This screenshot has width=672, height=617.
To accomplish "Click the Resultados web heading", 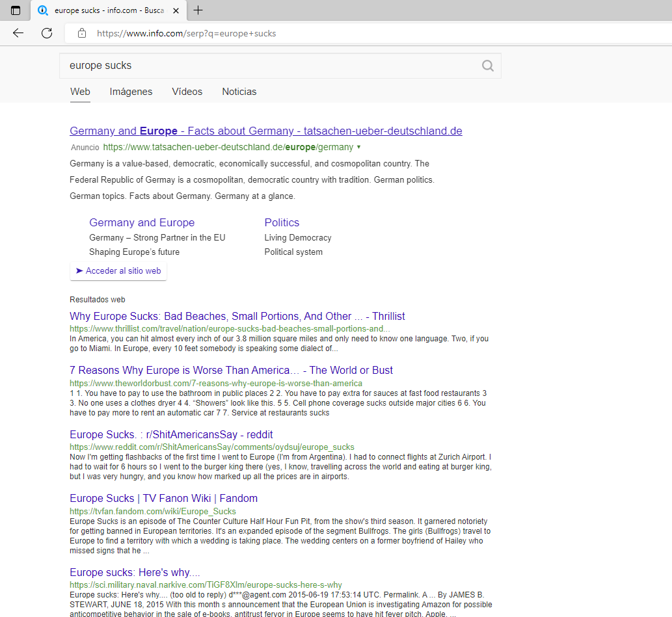I will coord(98,300).
